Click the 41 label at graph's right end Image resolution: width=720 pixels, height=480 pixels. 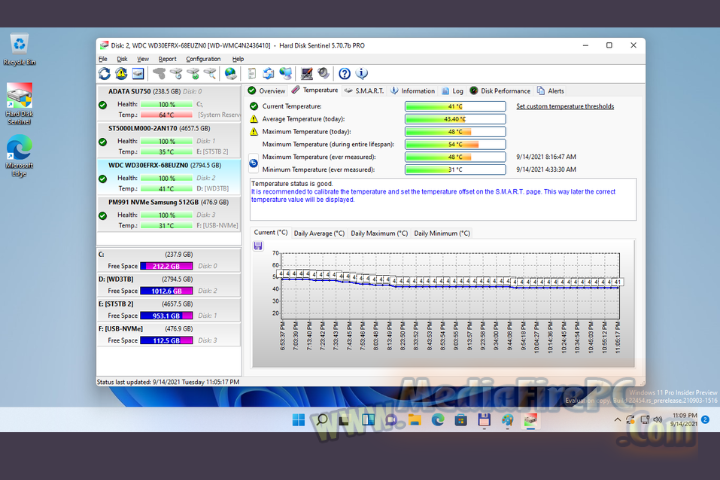(618, 282)
